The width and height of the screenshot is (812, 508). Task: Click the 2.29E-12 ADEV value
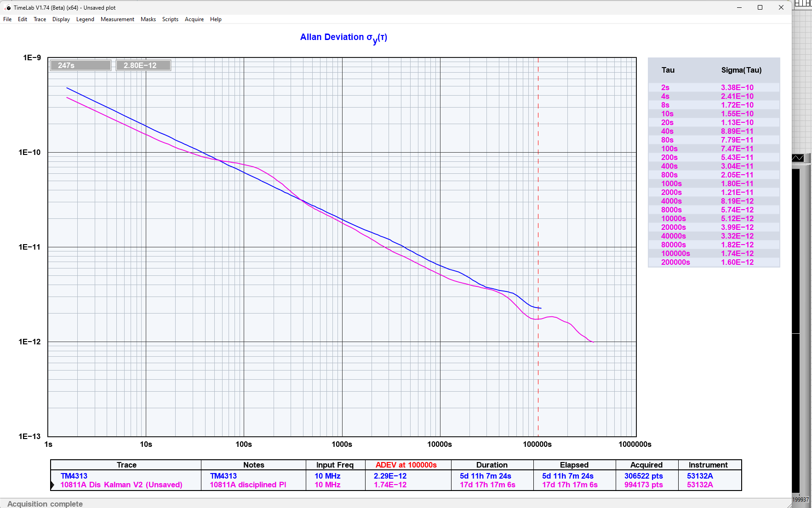coord(390,476)
